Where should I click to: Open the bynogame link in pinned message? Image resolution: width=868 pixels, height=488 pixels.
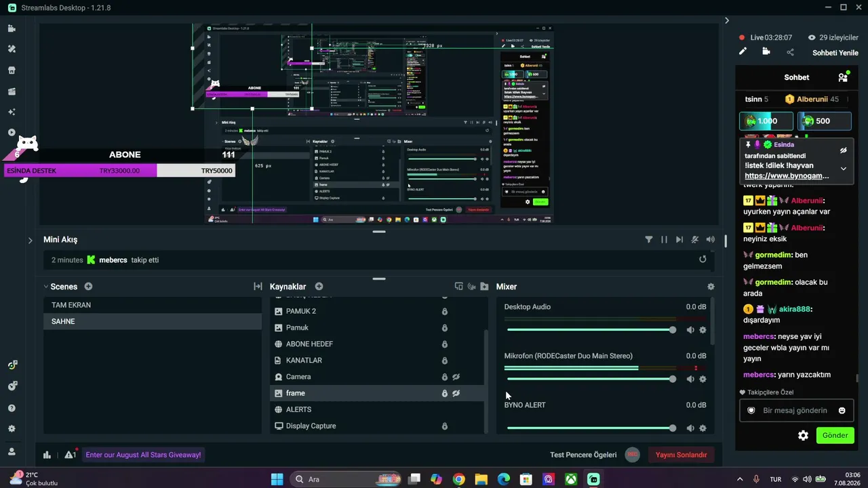[787, 176]
